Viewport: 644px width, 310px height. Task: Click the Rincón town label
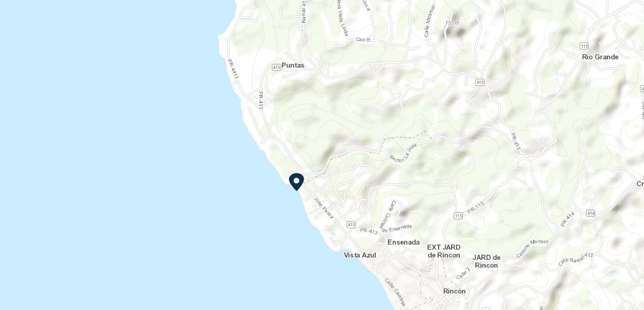(x=454, y=291)
